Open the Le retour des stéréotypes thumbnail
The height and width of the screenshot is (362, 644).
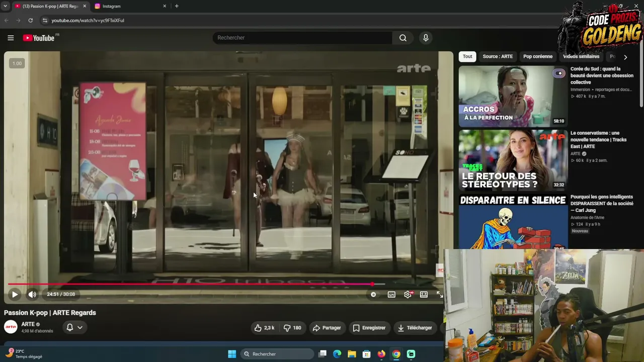click(x=513, y=160)
